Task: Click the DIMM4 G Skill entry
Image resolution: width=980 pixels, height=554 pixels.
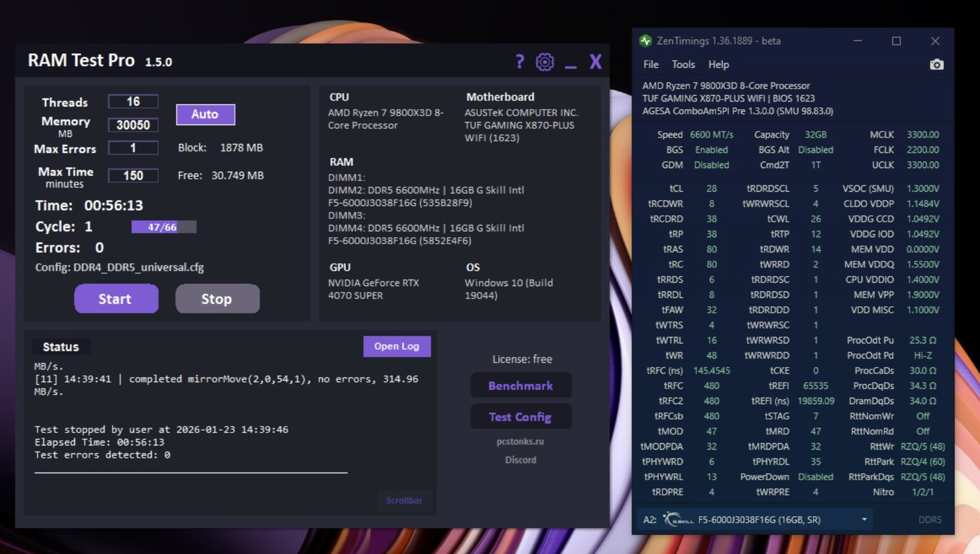Action: tap(426, 234)
